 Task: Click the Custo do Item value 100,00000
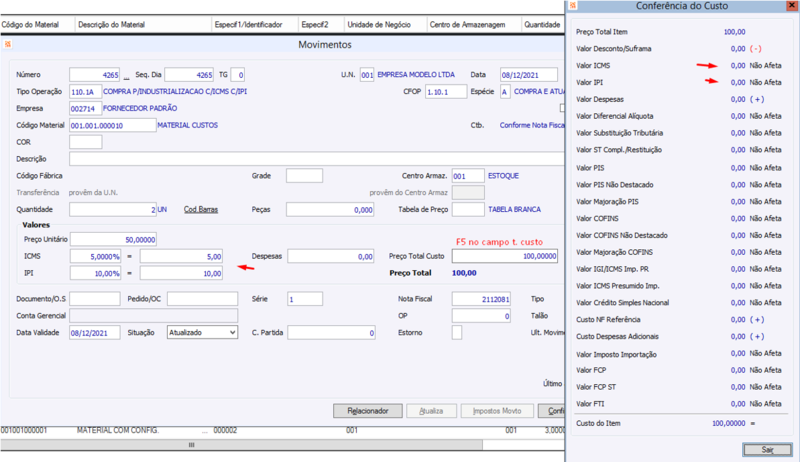pyautogui.click(x=729, y=423)
